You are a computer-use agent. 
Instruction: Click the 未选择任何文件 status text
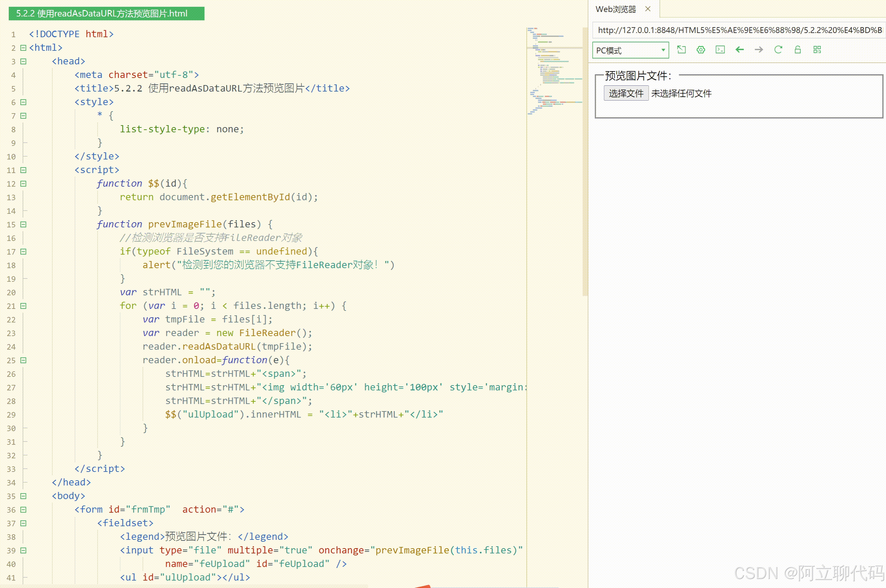tap(681, 93)
